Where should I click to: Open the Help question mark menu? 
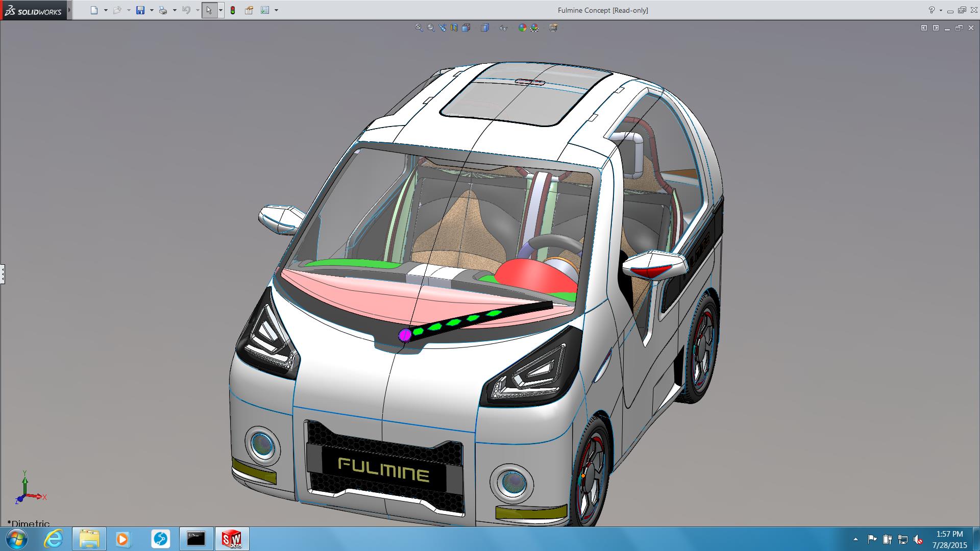[932, 10]
